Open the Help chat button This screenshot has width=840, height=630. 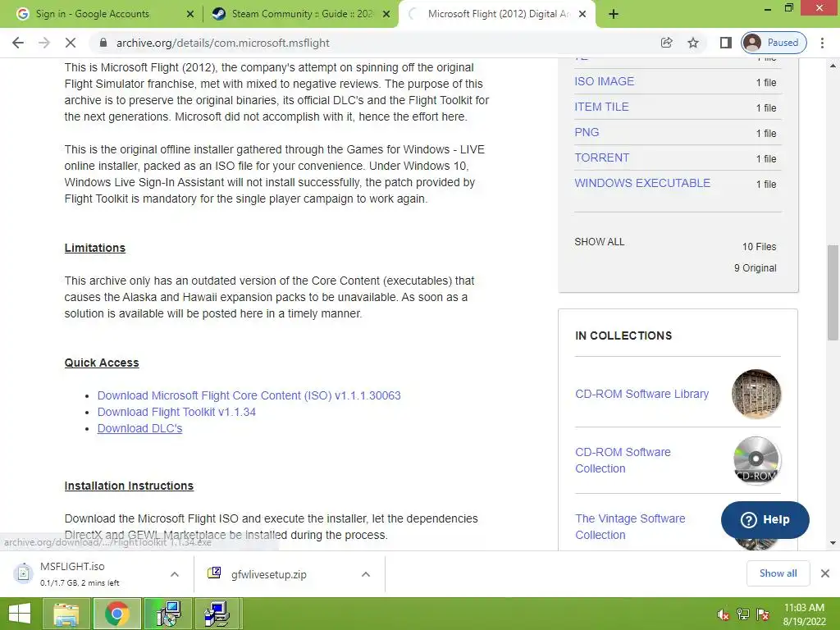[765, 519]
